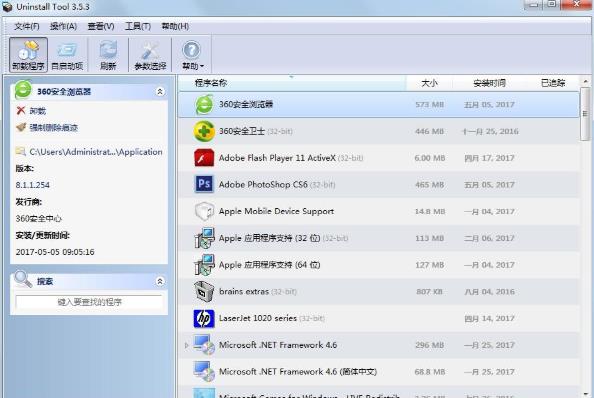
Task: Click the 807 KB size value
Action: [x=429, y=292]
